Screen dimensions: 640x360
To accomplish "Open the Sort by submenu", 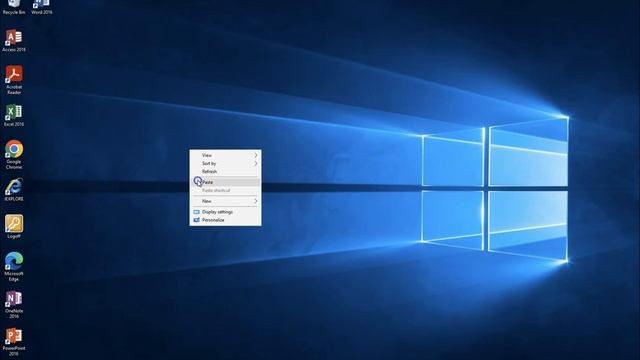I will coord(225,163).
